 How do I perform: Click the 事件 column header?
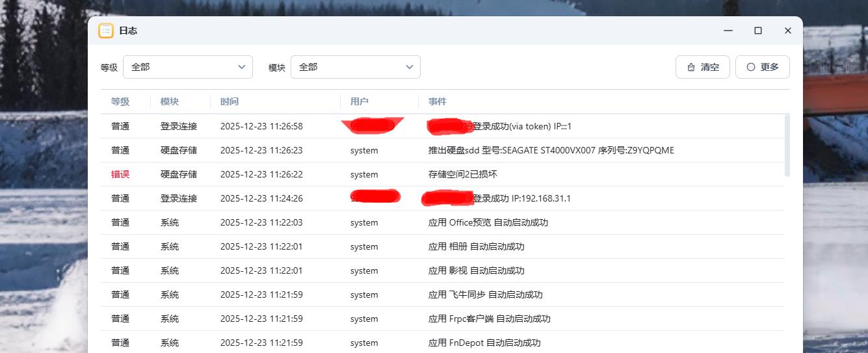[438, 101]
